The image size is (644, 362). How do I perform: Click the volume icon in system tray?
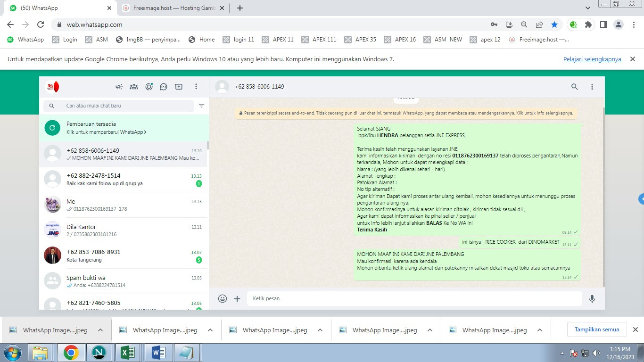tap(596, 353)
